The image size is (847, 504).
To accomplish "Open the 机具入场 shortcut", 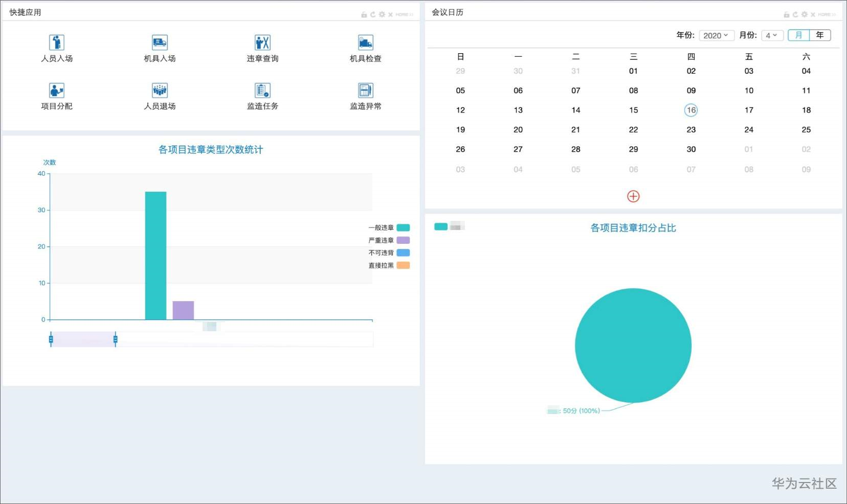I will click(160, 49).
